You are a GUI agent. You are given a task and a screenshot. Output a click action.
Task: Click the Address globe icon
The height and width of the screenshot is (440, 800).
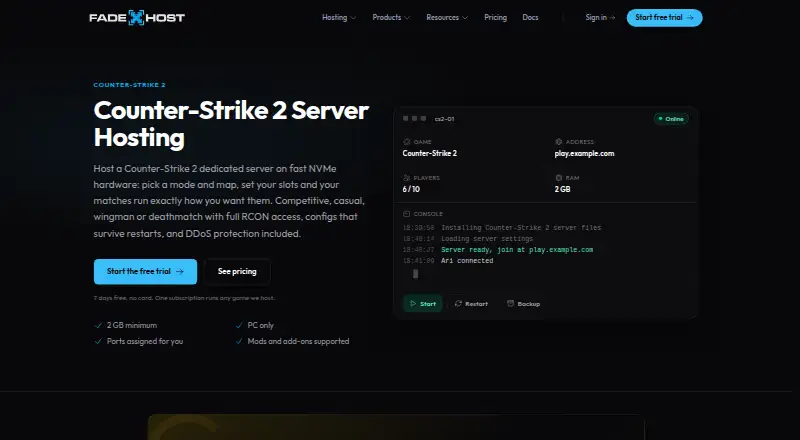[559, 142]
